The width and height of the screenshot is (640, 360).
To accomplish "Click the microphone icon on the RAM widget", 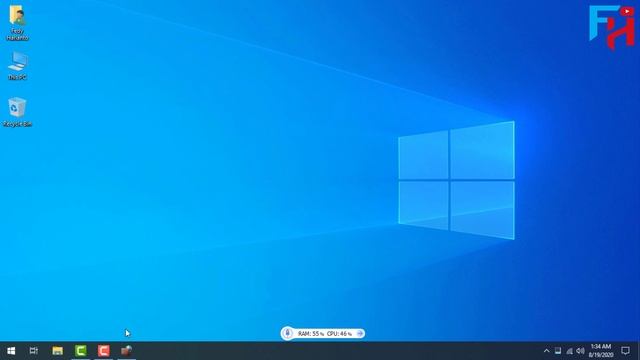I will (x=287, y=333).
